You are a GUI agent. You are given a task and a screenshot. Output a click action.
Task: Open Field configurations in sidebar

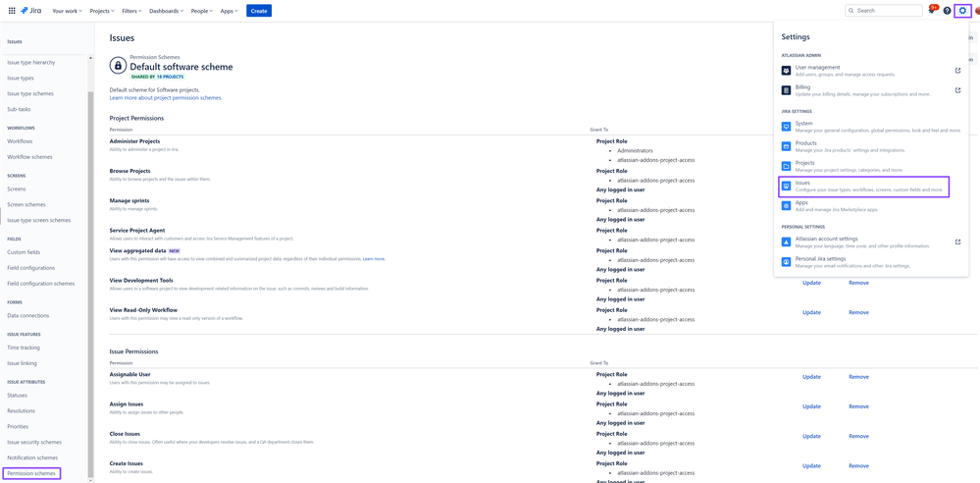(x=30, y=268)
